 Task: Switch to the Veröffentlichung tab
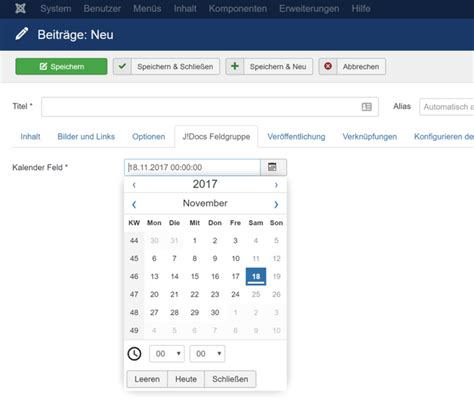(x=296, y=136)
